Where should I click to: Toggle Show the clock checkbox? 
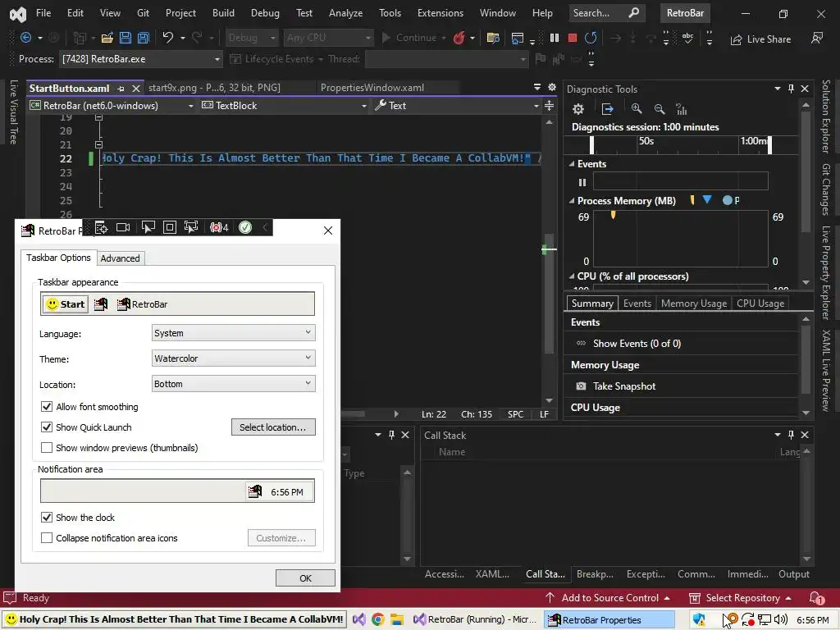coord(47,518)
